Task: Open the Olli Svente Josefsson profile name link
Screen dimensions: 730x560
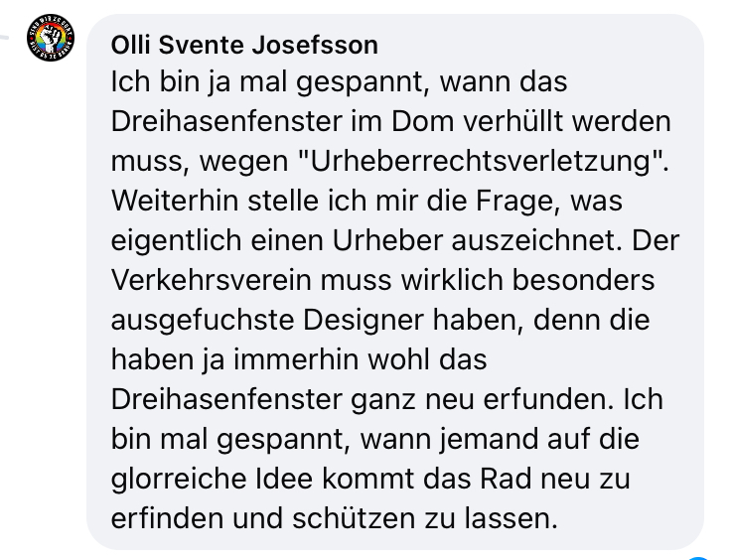Action: [x=244, y=45]
